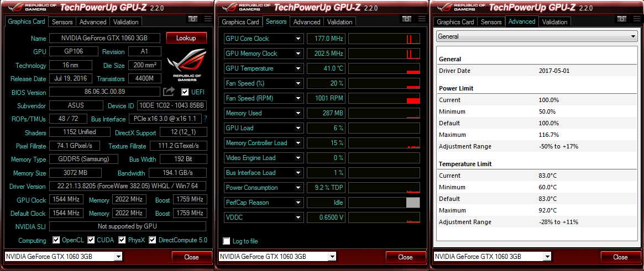
Task: Click camera screenshot icon in Graphics Card window
Action: point(192,19)
